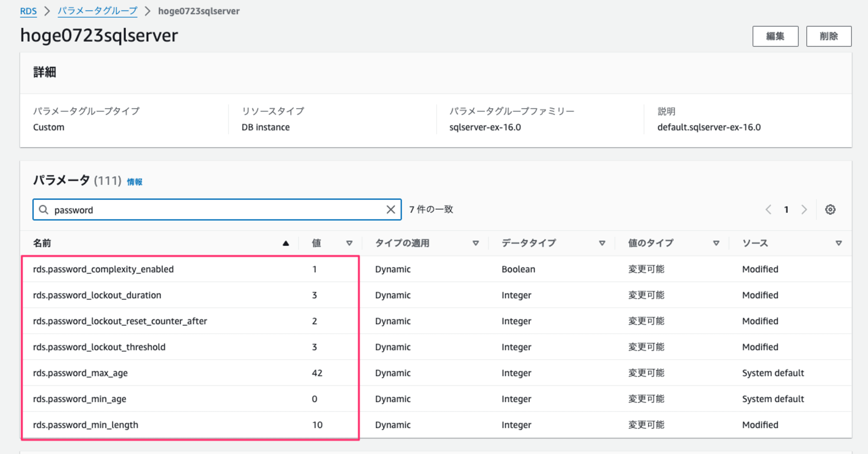Click System default in password_min_age row
Image resolution: width=868 pixels, height=454 pixels.
click(x=773, y=399)
